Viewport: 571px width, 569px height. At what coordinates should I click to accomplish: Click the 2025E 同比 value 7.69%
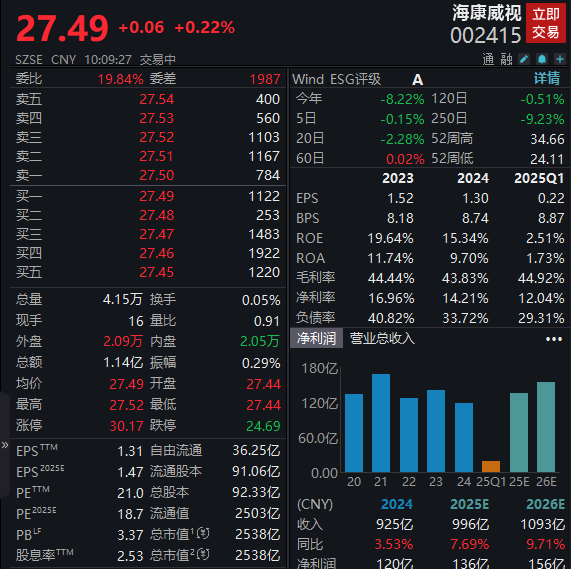point(469,545)
